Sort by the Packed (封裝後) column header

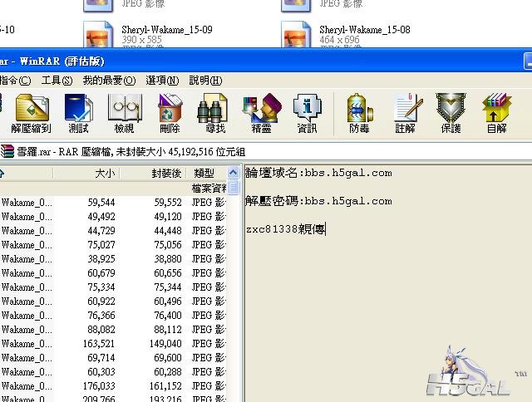[x=153, y=174]
